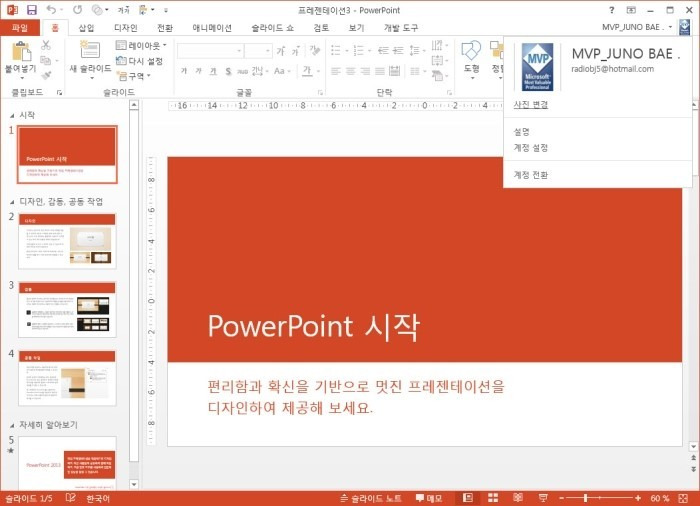The width and height of the screenshot is (700, 506).
Task: Open the font name combo box
Action: pos(210,51)
